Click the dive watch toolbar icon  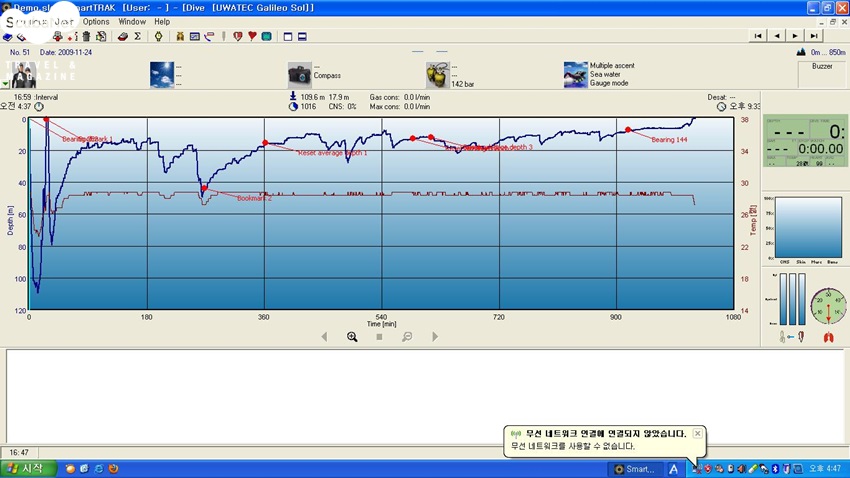[158, 36]
